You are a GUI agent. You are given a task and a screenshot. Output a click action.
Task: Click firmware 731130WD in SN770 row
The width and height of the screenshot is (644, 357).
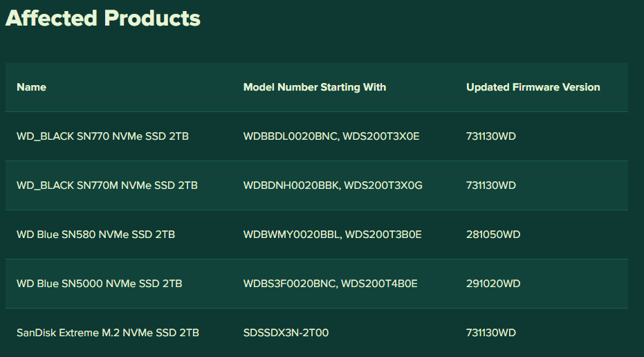[491, 136]
